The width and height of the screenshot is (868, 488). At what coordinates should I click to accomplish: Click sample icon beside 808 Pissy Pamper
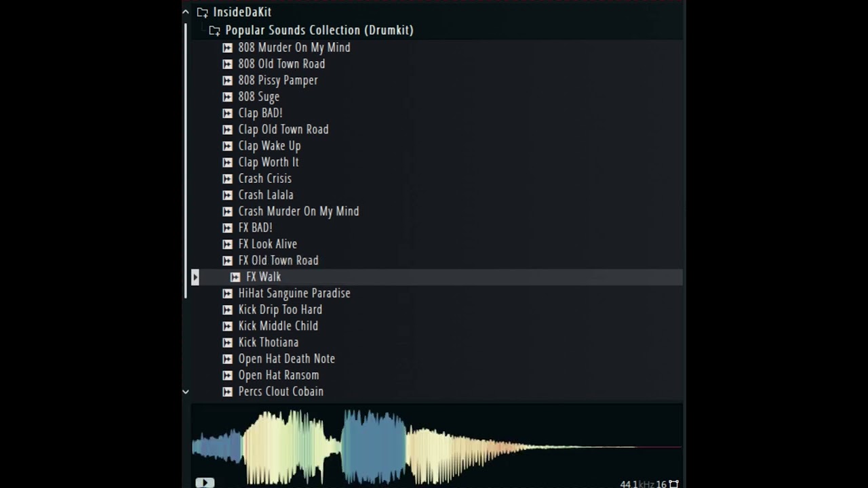click(228, 80)
